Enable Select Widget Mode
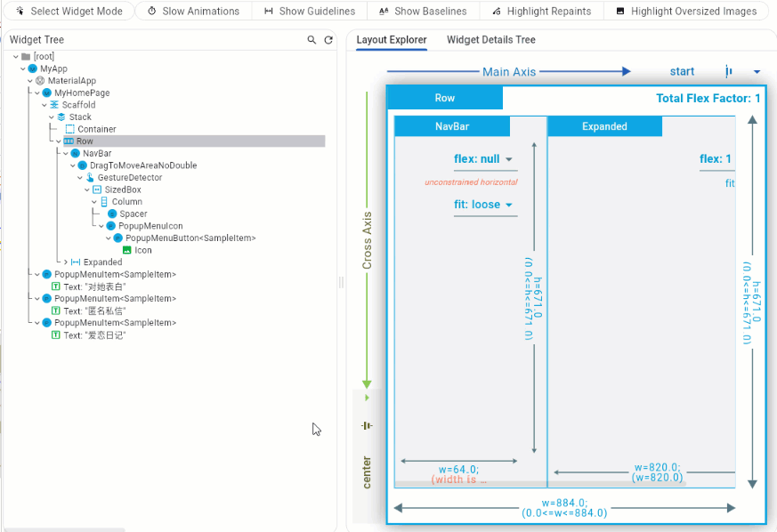This screenshot has height=532, width=777. 69,11
